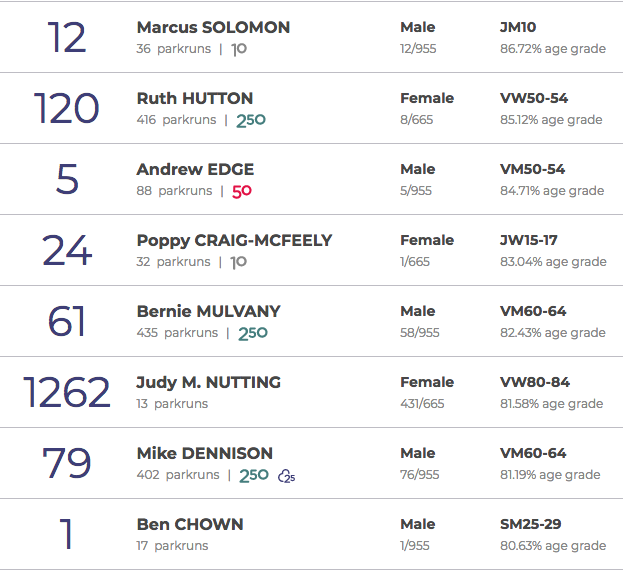Open Poppy CRAIG-MCFEELY's athlete profile
This screenshot has width=623, height=571.
pos(234,240)
